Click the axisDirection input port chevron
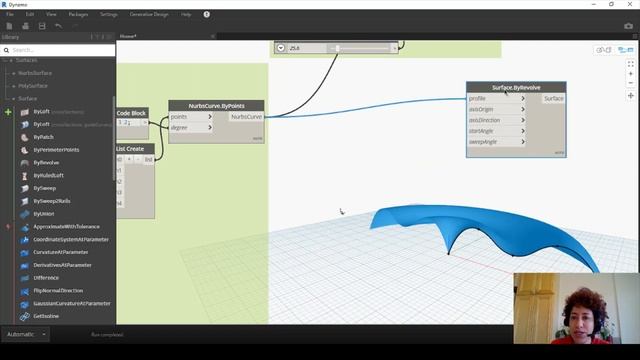 tap(522, 120)
